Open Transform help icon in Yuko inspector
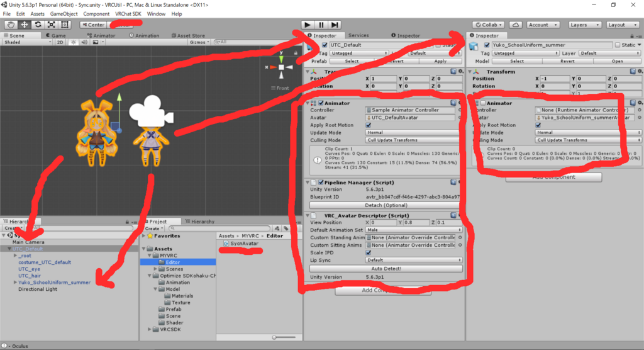This screenshot has height=350, width=644. (x=633, y=72)
